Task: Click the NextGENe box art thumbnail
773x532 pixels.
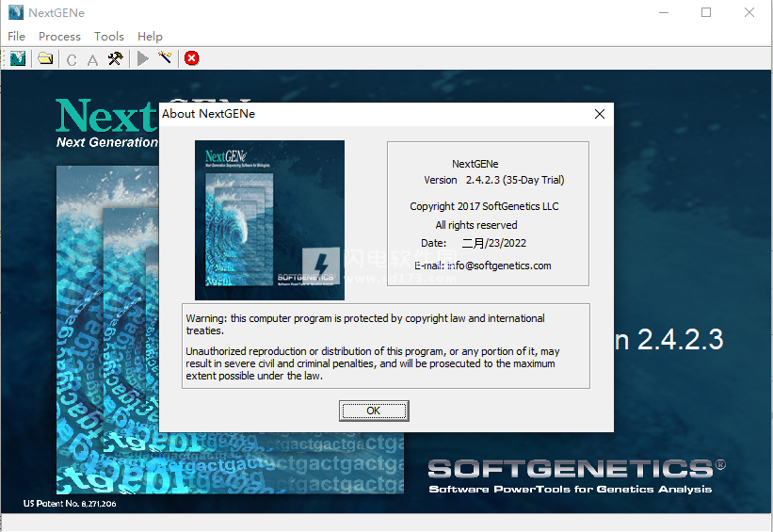Action: click(x=269, y=220)
